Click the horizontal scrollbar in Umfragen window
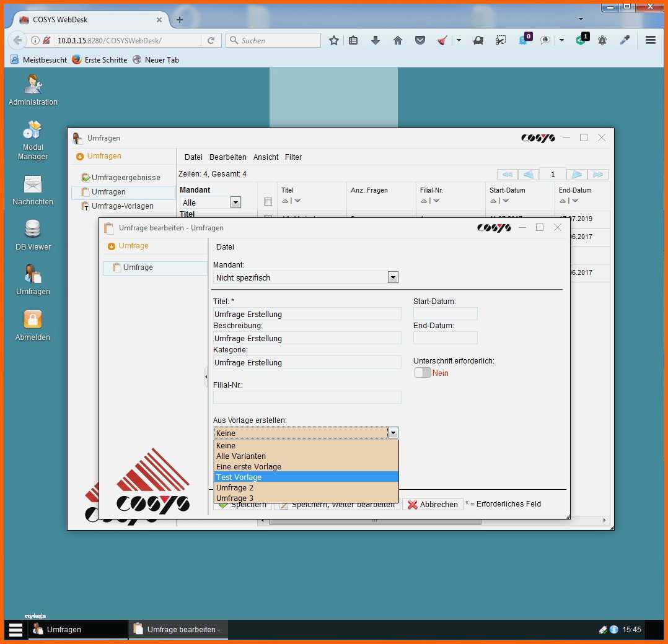 click(x=375, y=521)
